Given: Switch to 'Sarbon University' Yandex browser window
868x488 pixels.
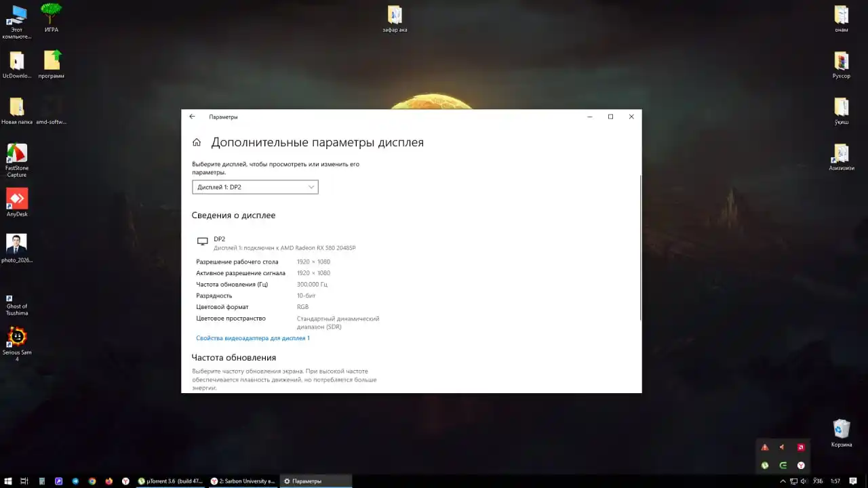Looking at the screenshot, I should (x=242, y=481).
